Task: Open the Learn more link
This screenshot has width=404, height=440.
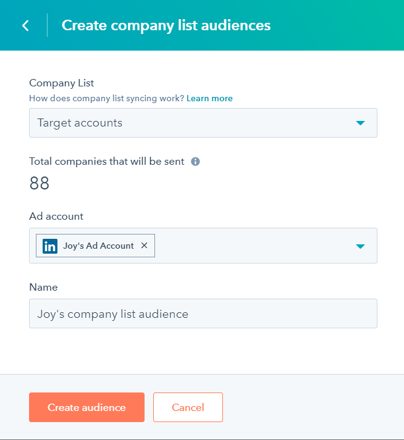Action: click(x=209, y=98)
